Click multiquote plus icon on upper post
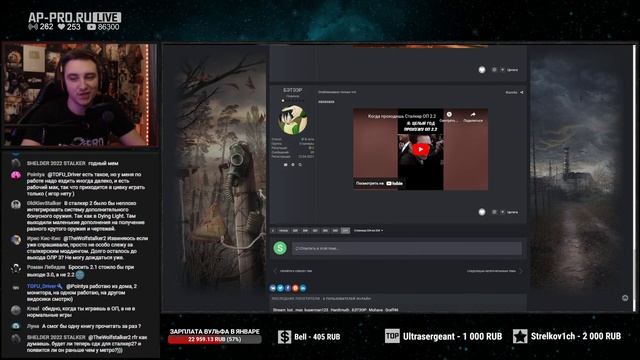 click(x=502, y=70)
